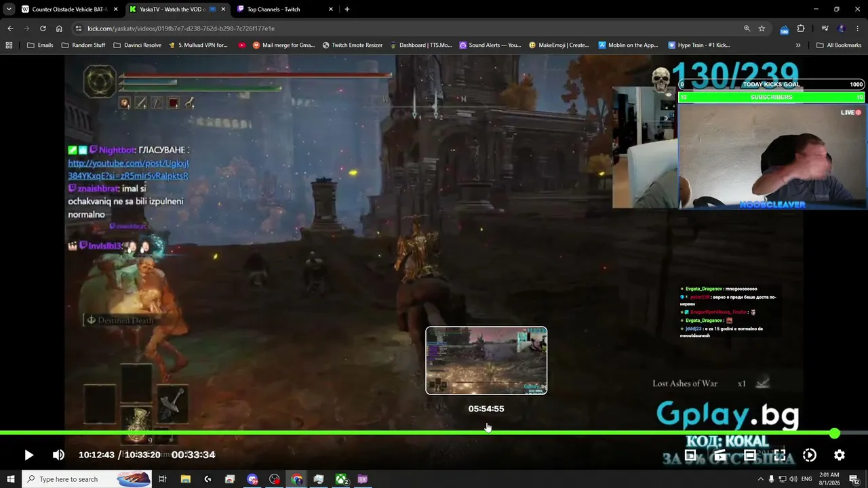
Task: Open the video player settings gear
Action: [840, 455]
